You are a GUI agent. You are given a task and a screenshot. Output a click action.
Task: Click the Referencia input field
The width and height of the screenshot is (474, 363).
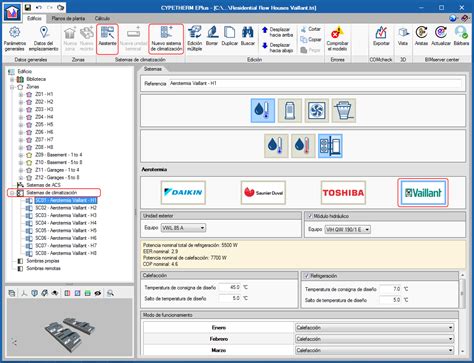coord(315,83)
